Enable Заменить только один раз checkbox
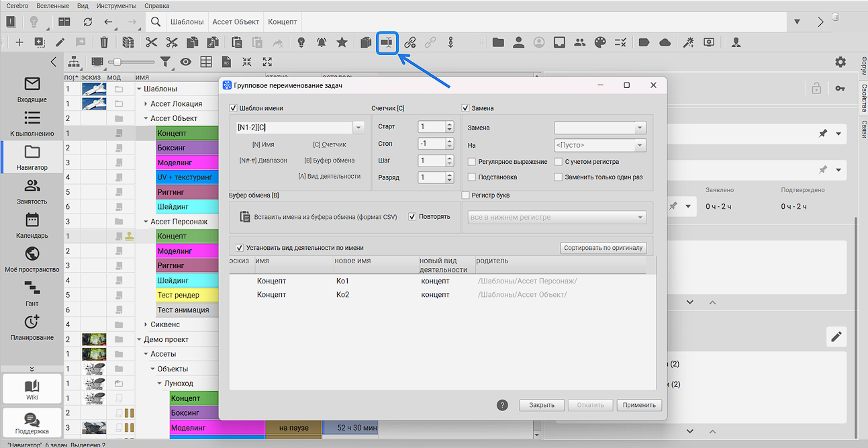 (x=559, y=177)
